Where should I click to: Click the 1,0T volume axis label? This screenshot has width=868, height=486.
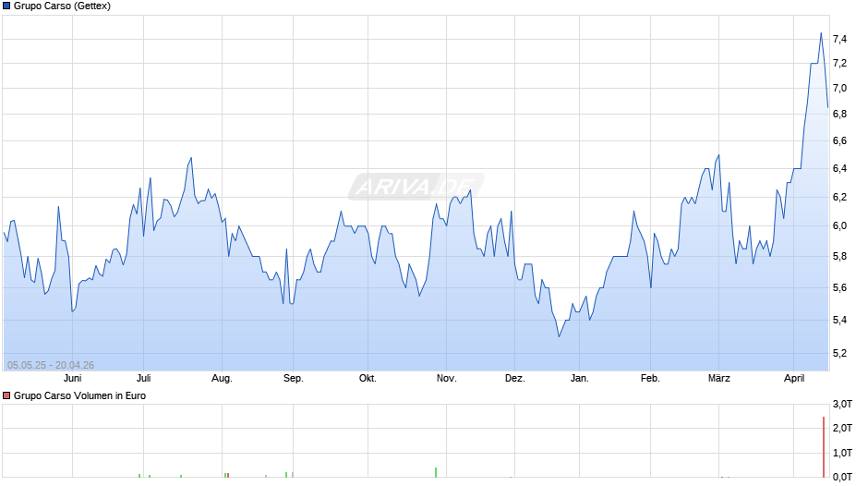842,453
